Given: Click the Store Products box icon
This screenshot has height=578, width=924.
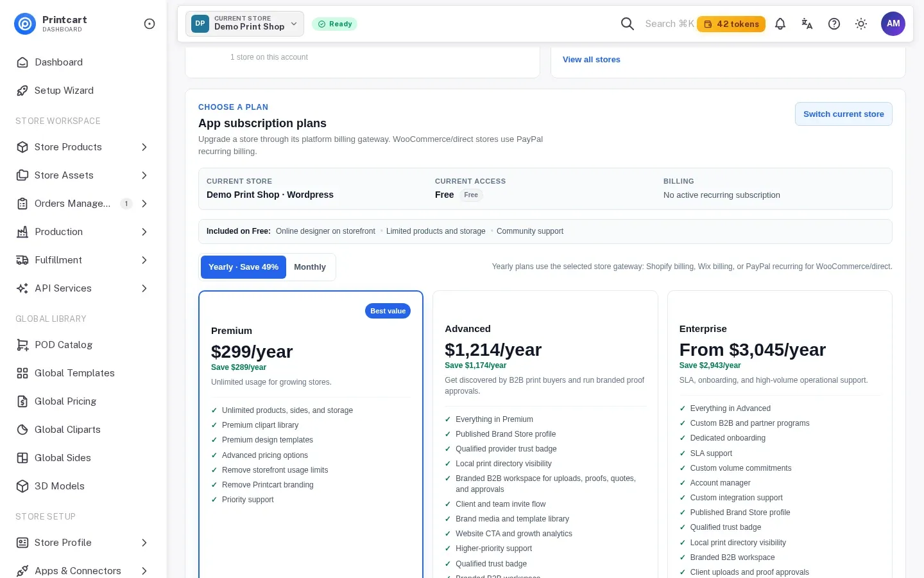Looking at the screenshot, I should [x=22, y=147].
